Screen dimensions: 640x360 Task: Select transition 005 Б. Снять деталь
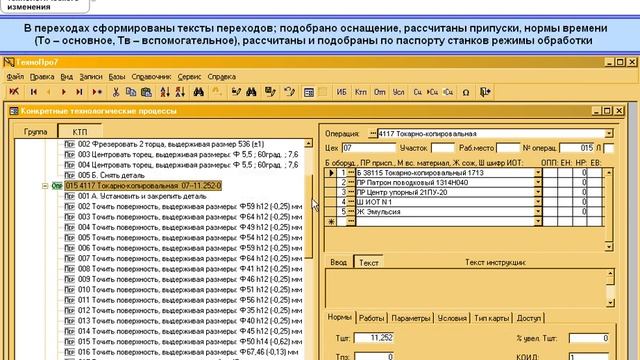point(111,176)
